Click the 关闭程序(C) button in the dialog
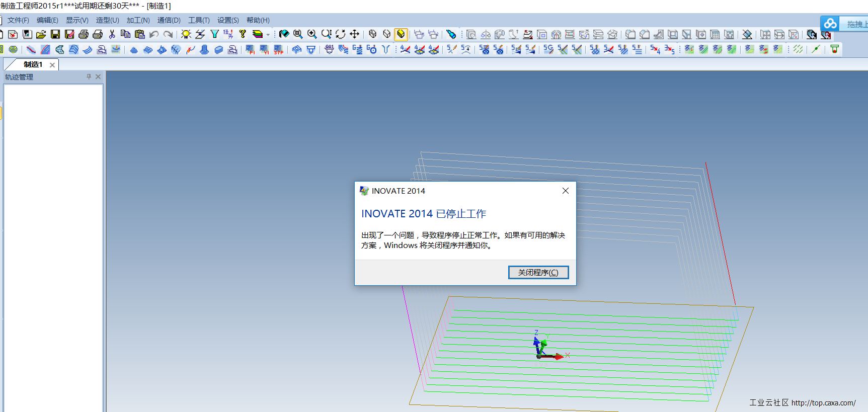Screen dimensions: 868x412 [x=538, y=272]
